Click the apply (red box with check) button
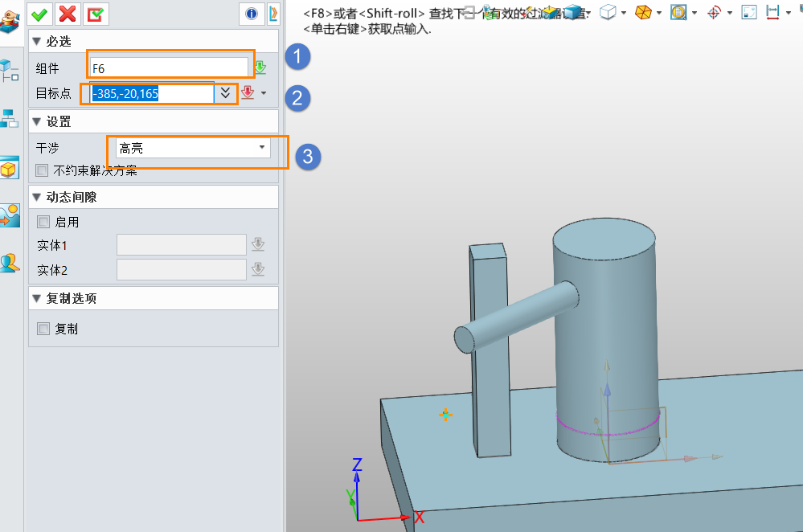 coord(96,14)
